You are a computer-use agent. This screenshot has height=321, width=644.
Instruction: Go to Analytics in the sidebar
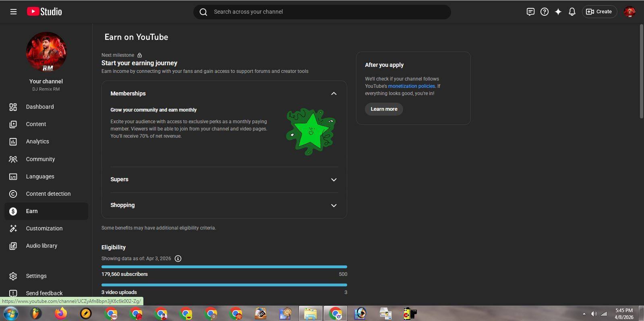click(x=37, y=141)
